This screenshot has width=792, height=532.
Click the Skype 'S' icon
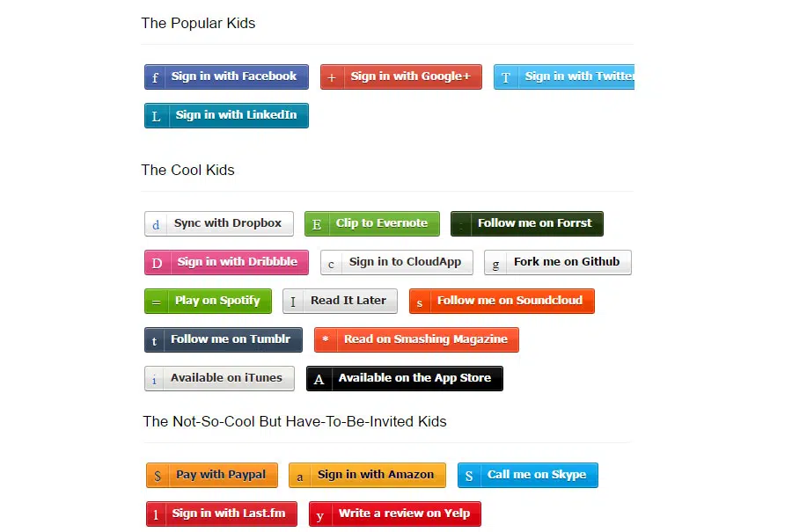469,476
